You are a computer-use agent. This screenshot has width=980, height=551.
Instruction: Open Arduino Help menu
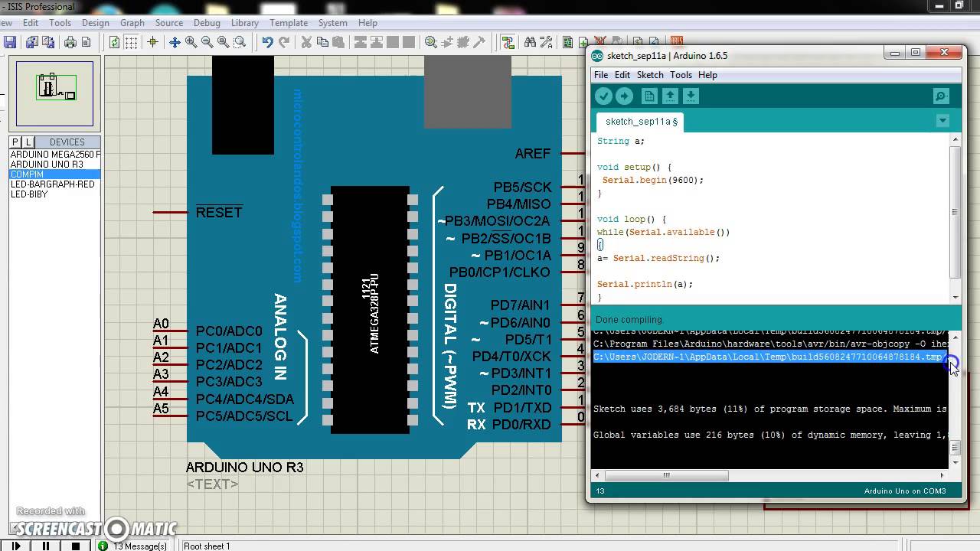coord(707,75)
